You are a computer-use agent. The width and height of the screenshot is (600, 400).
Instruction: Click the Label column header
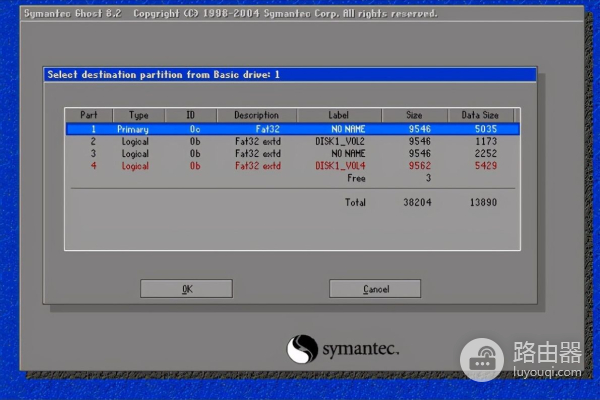[x=338, y=116]
